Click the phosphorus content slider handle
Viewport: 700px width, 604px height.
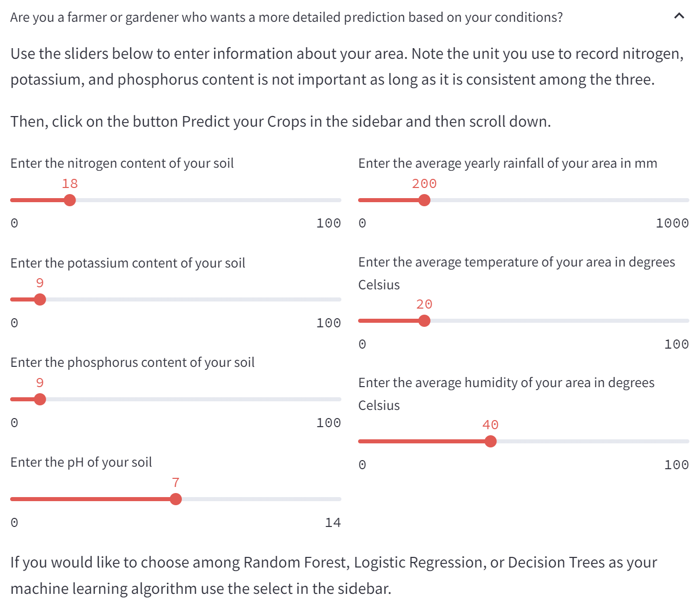click(x=40, y=399)
